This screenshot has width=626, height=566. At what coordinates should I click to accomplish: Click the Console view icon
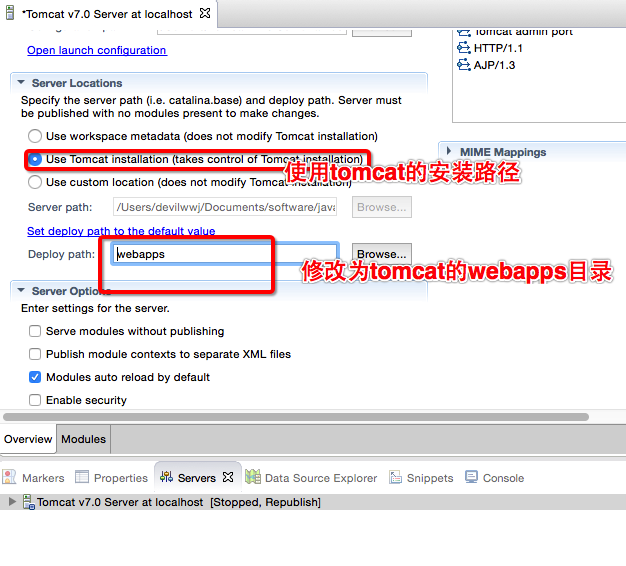(x=471, y=477)
